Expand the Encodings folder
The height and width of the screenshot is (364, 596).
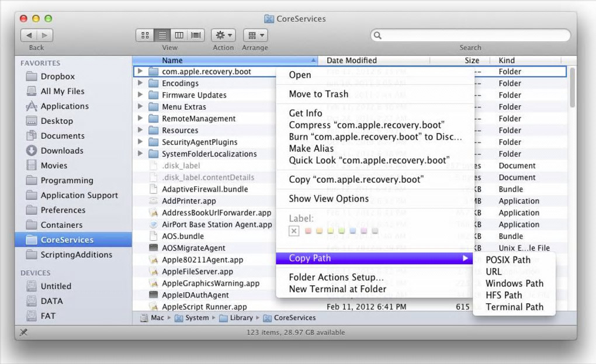(140, 83)
